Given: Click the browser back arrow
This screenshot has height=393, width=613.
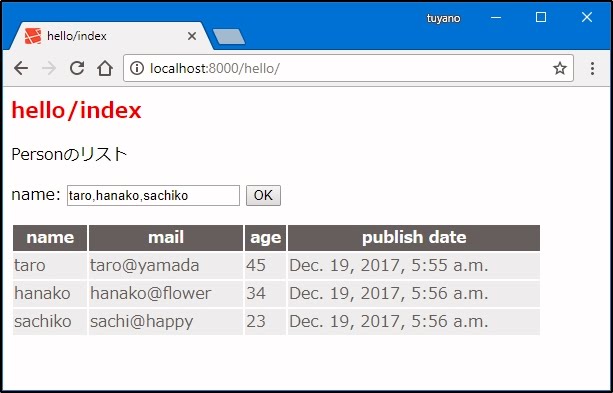Looking at the screenshot, I should coord(21,68).
